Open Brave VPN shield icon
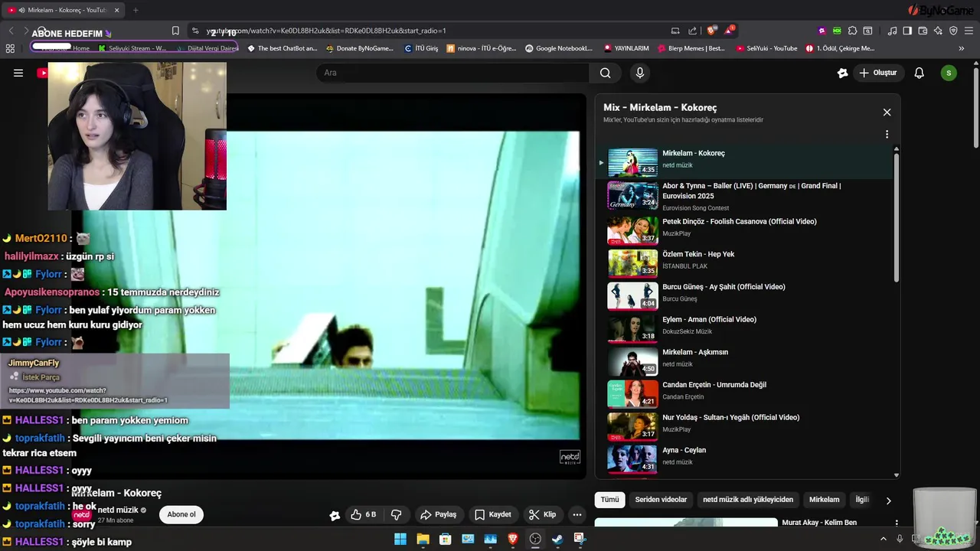This screenshot has height=551, width=980. (x=953, y=31)
